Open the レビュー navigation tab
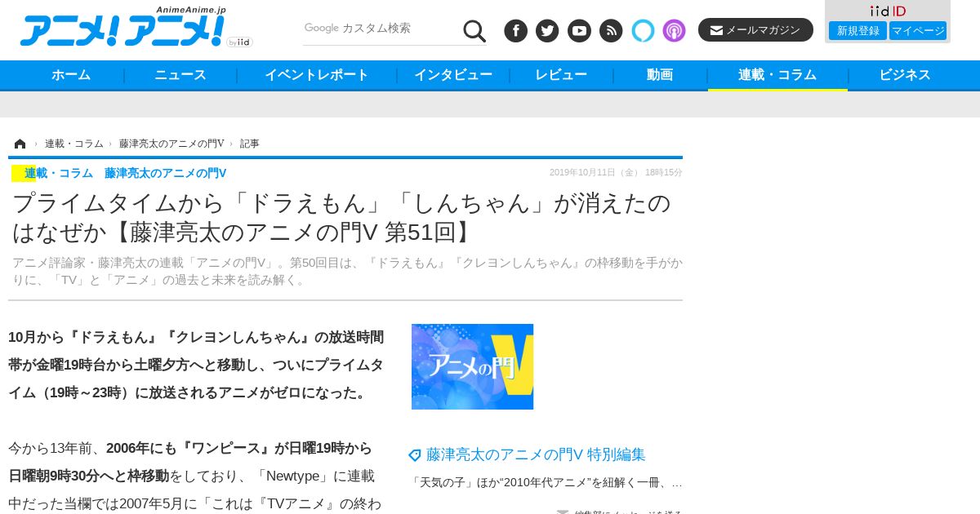 pyautogui.click(x=561, y=75)
